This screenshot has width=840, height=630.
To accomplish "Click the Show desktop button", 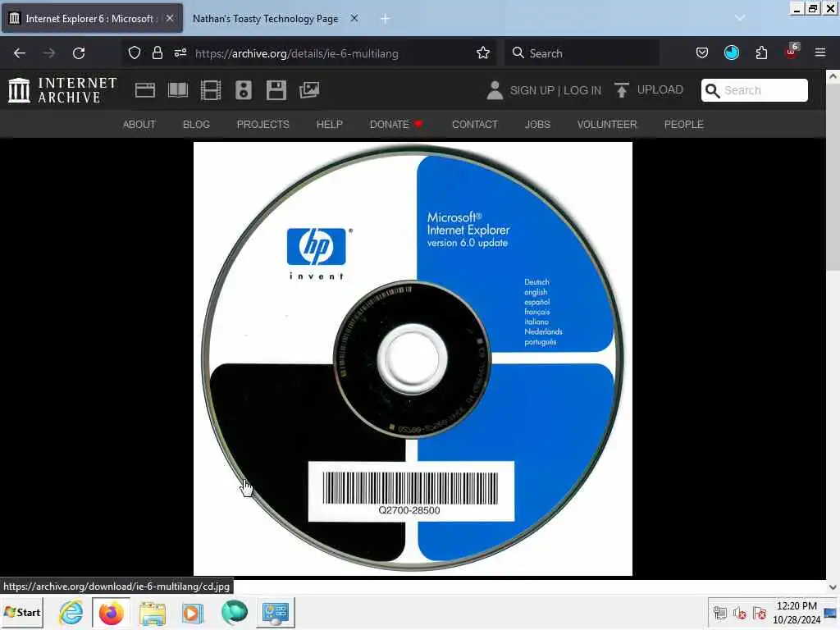I will coord(831,613).
